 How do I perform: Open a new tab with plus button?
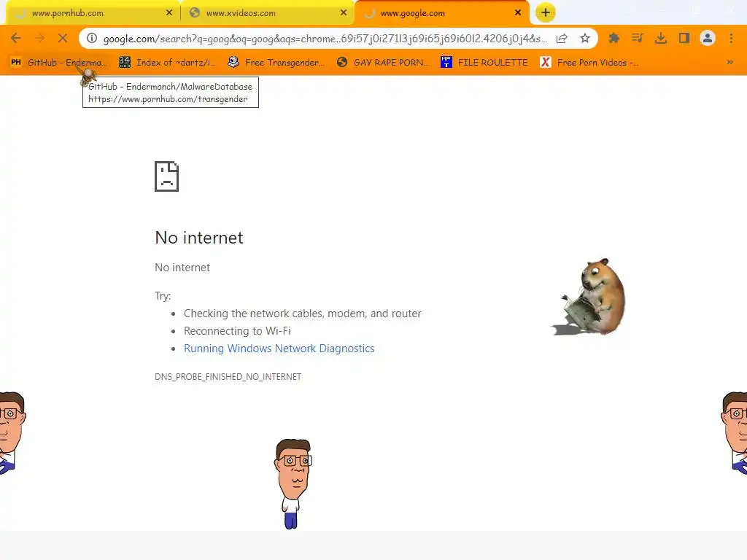pos(546,12)
